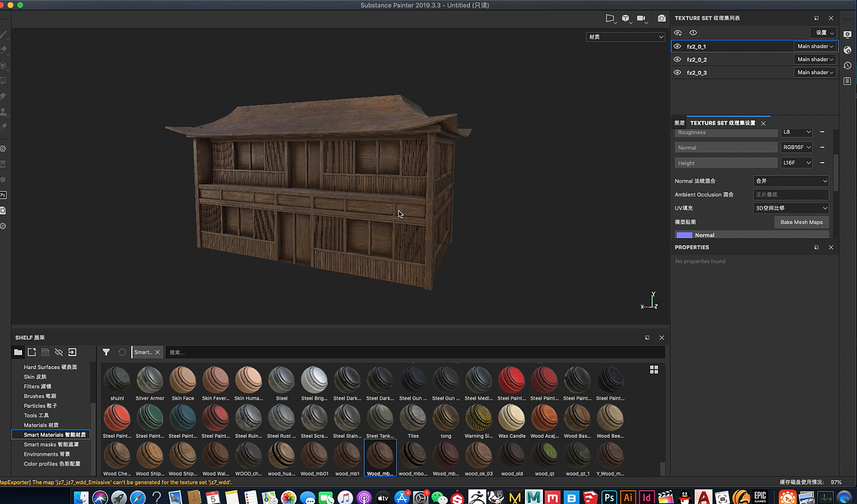Click the shelf search field
The image size is (857, 504).
point(415,352)
